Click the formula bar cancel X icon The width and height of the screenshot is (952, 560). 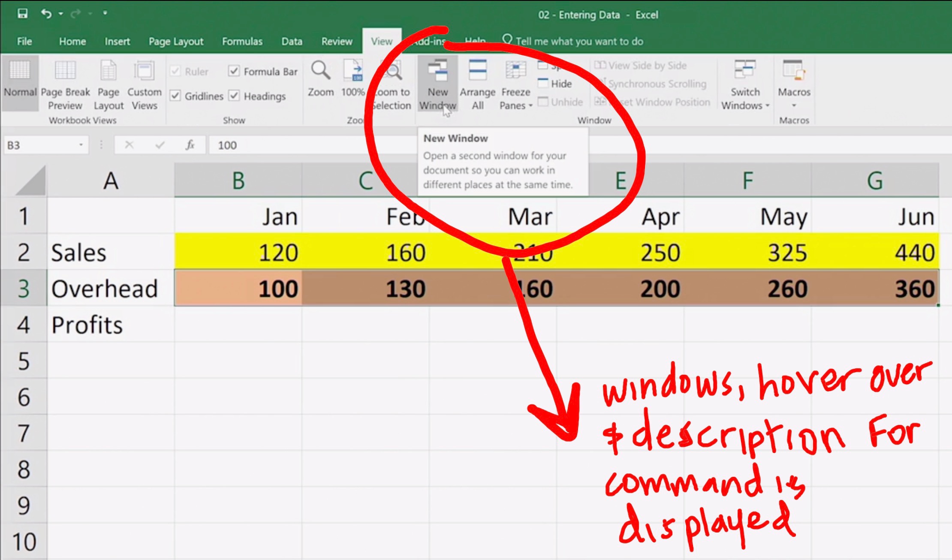[129, 145]
